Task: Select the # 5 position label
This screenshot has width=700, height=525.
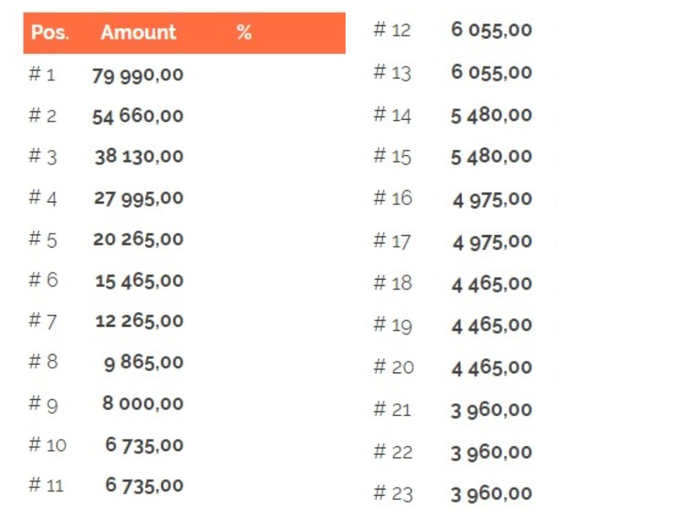Action: point(43,239)
